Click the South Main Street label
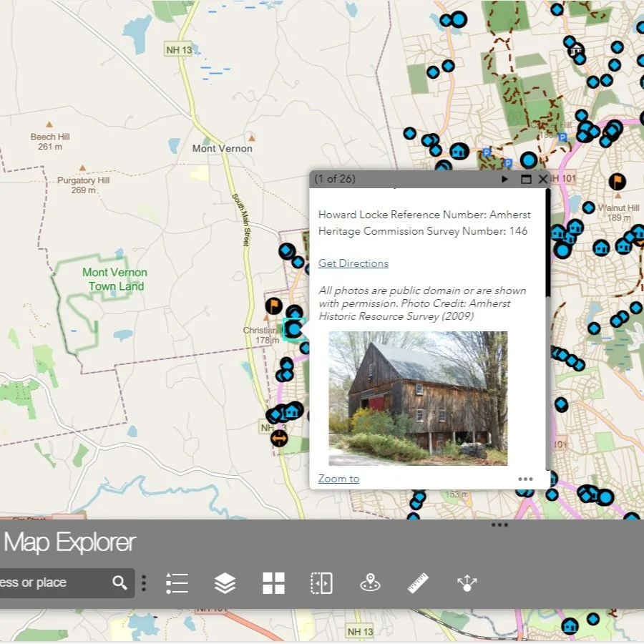 point(242,220)
